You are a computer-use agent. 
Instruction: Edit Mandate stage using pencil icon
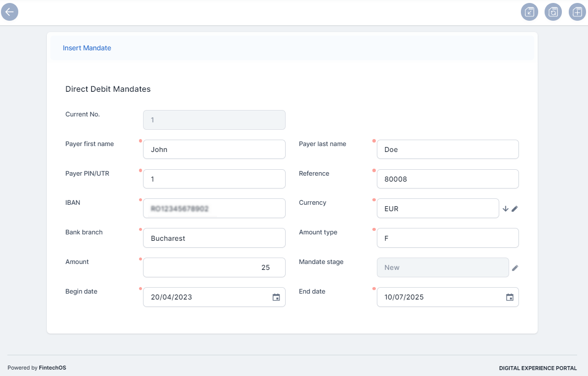515,268
